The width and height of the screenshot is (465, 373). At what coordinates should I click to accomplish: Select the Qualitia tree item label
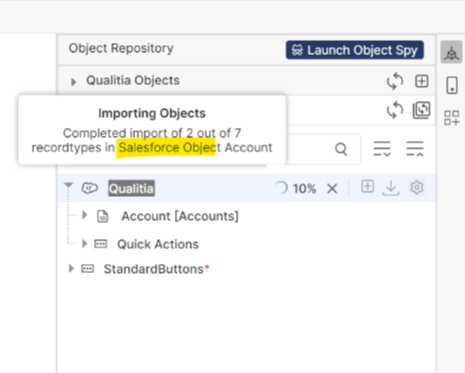(131, 189)
